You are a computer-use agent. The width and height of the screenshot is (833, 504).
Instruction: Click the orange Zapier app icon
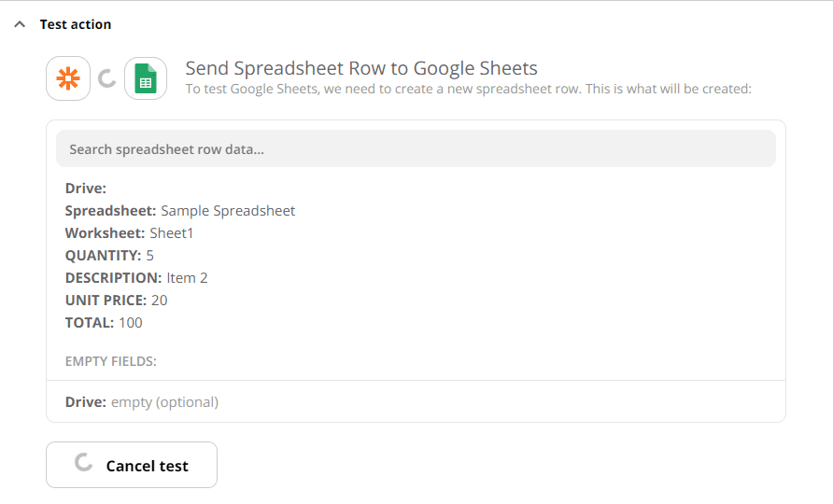pos(68,79)
